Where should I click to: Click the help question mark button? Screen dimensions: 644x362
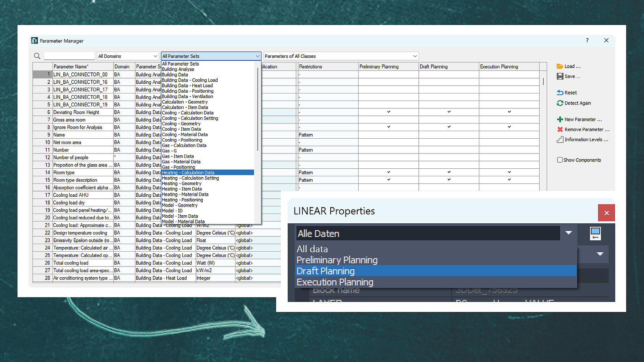pyautogui.click(x=587, y=41)
